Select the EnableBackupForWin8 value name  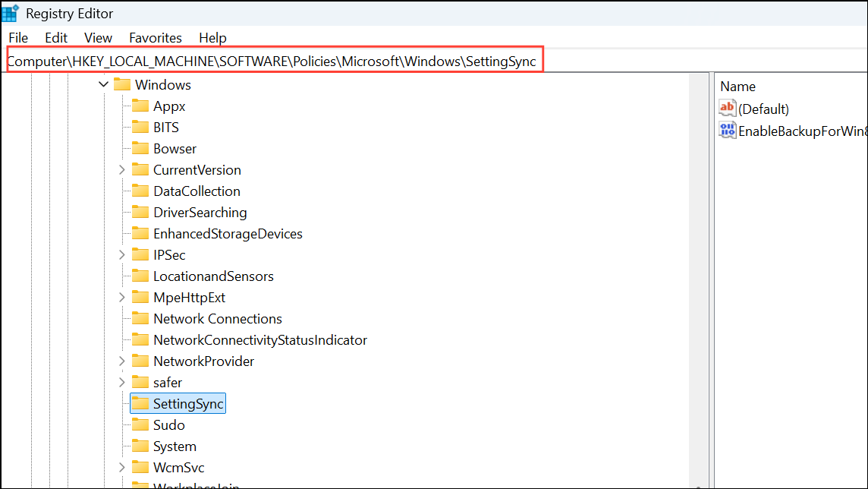(x=803, y=131)
